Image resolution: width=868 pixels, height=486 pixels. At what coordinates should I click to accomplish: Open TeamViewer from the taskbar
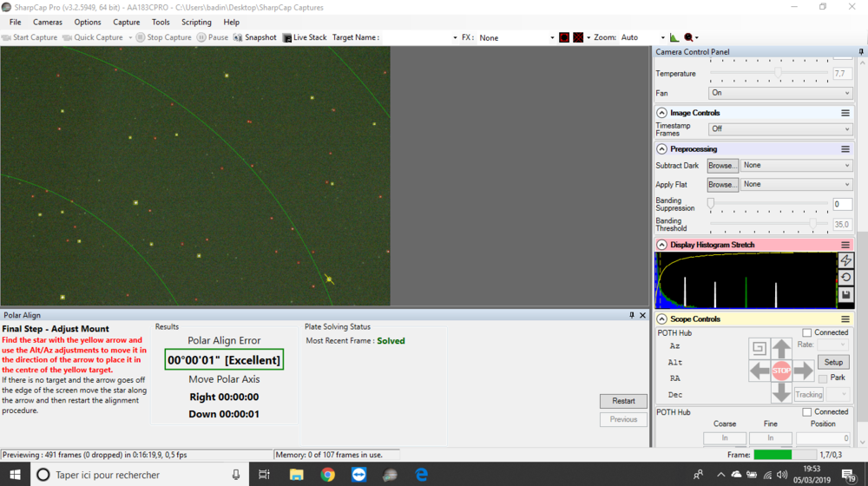pos(358,475)
